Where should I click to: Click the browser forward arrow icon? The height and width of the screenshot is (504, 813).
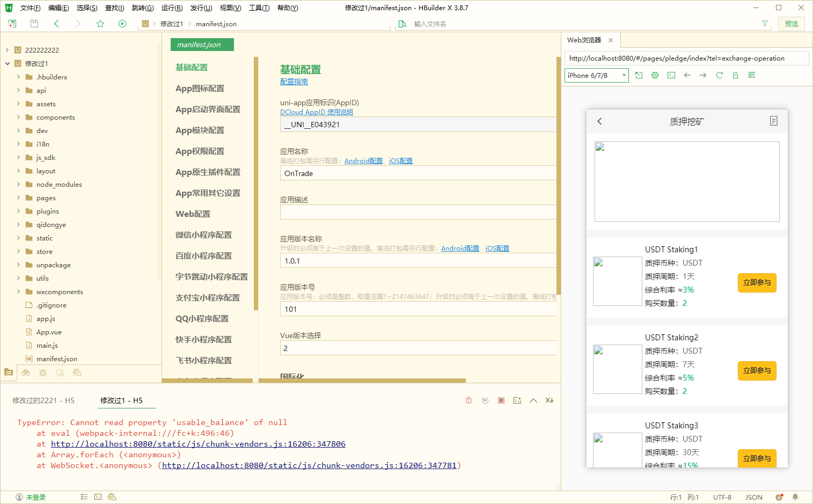click(x=703, y=75)
